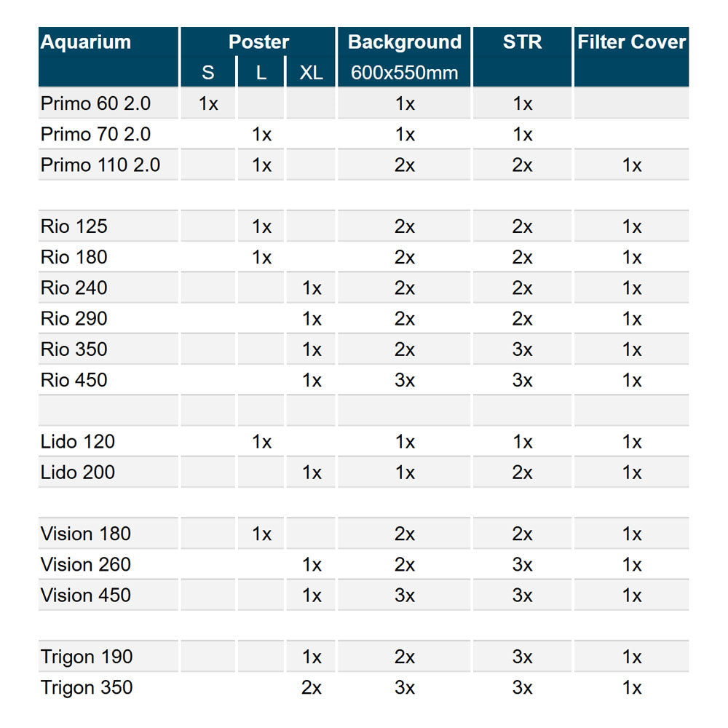Select the Rio 350 row label
728x728 pixels.
click(74, 349)
